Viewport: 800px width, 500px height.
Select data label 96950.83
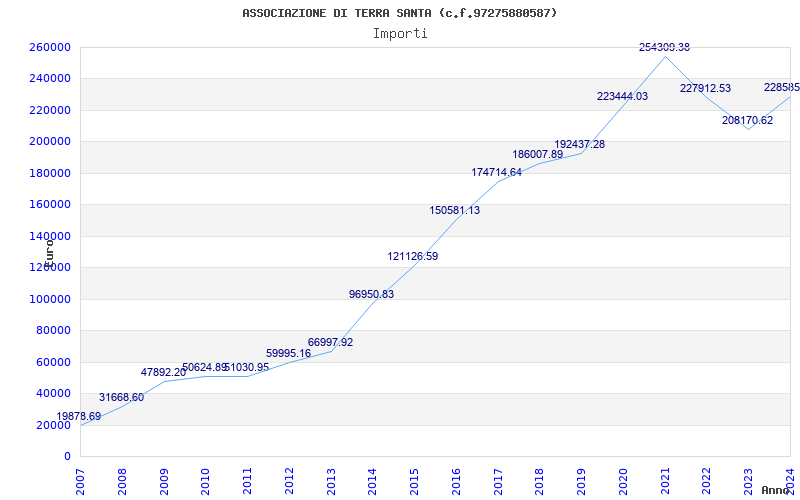[371, 294]
